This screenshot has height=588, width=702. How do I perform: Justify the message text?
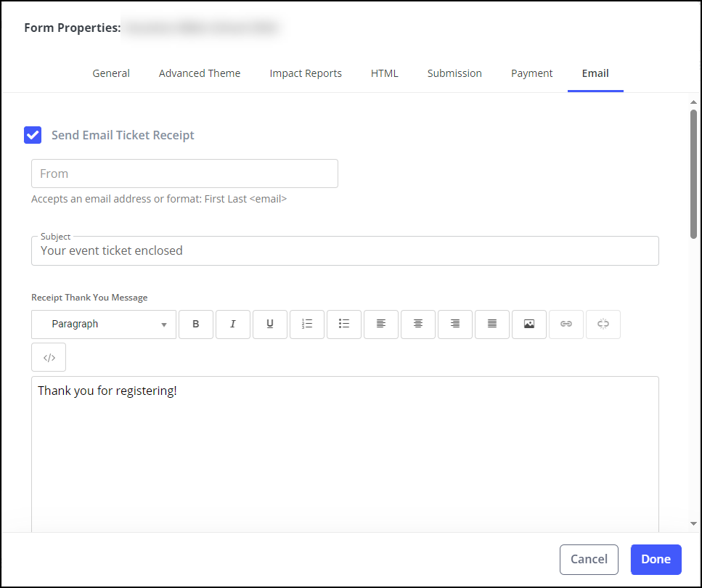point(492,324)
